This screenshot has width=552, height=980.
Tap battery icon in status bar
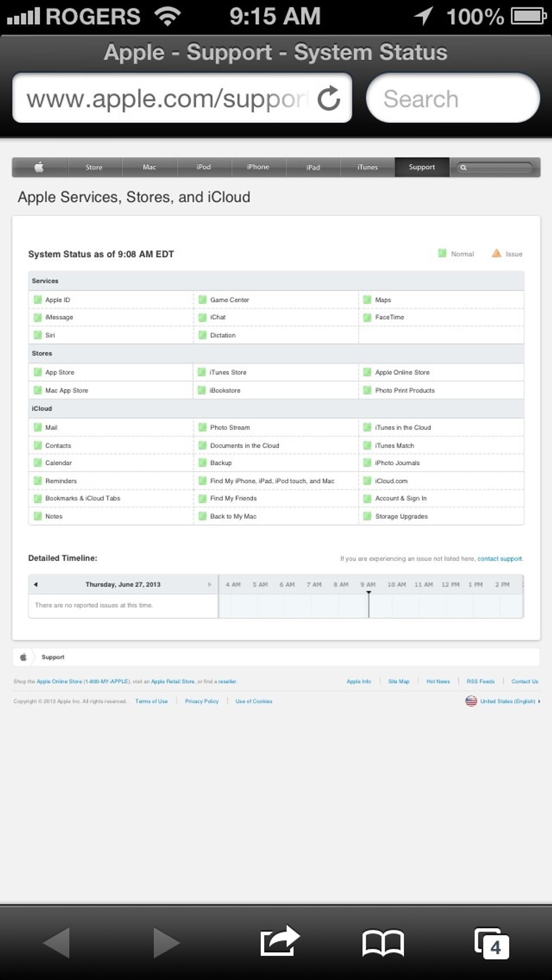click(528, 16)
